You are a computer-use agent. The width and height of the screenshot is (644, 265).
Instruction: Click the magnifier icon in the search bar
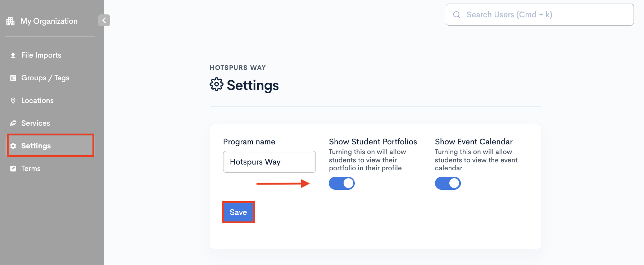coord(456,14)
